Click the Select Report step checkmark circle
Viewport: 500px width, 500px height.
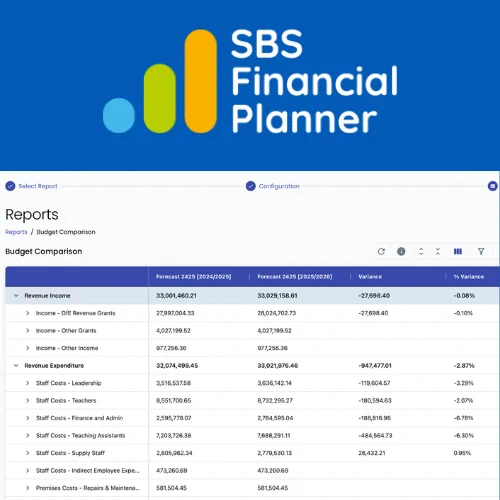(10, 186)
